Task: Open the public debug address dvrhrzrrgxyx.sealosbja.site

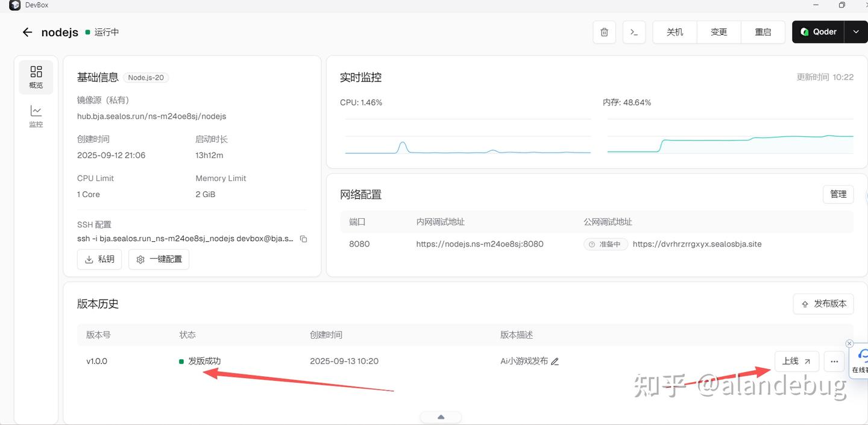Action: [697, 244]
